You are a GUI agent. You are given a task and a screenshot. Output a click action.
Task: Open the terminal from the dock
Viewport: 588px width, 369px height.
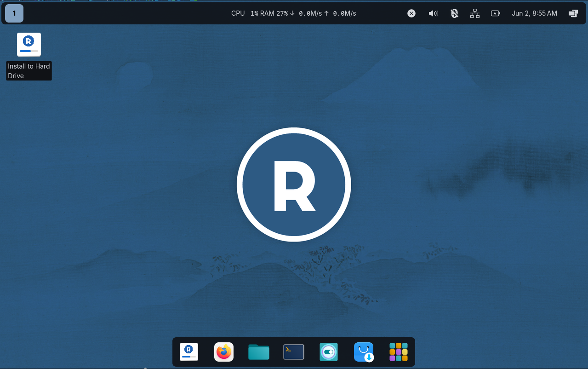click(x=294, y=352)
